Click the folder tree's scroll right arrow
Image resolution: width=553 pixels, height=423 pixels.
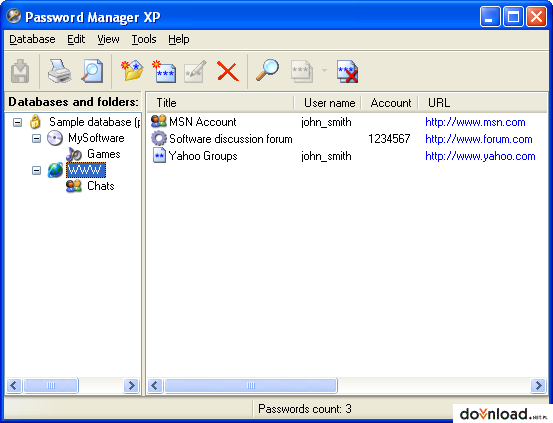[x=132, y=385]
